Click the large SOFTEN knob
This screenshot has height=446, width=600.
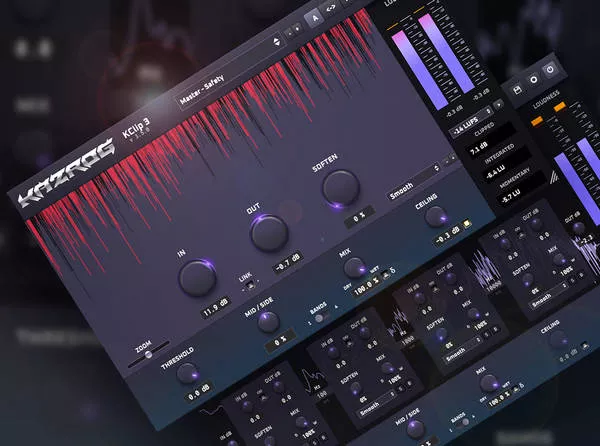(x=340, y=185)
